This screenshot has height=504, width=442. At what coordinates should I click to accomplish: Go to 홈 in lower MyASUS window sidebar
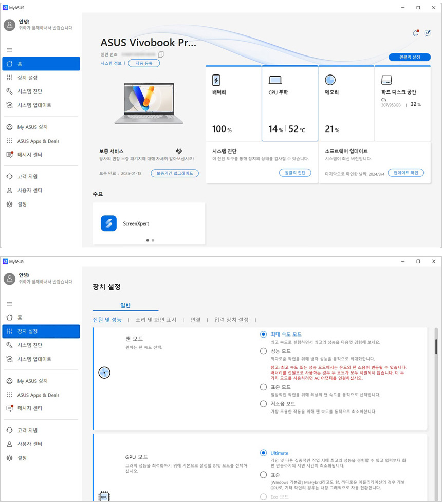41,318
